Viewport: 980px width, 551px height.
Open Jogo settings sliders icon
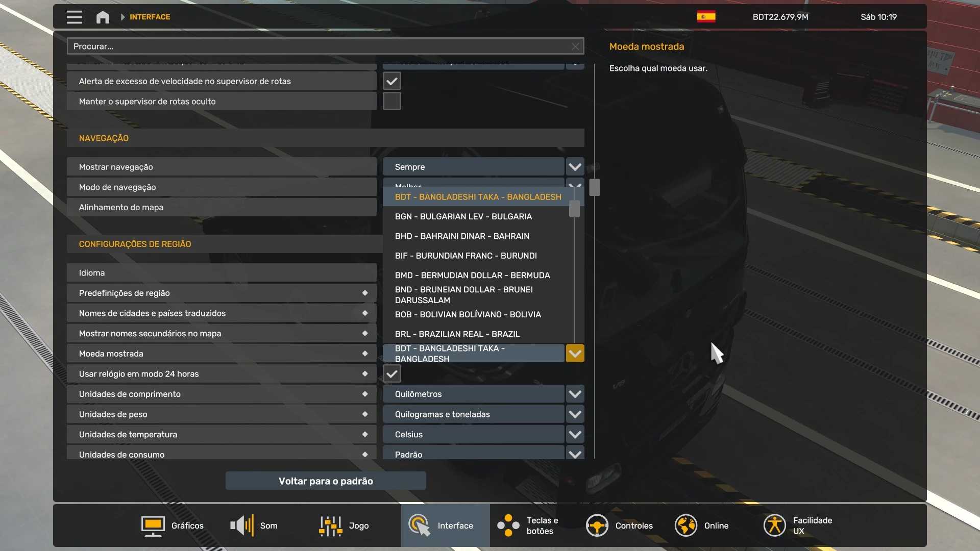point(330,525)
